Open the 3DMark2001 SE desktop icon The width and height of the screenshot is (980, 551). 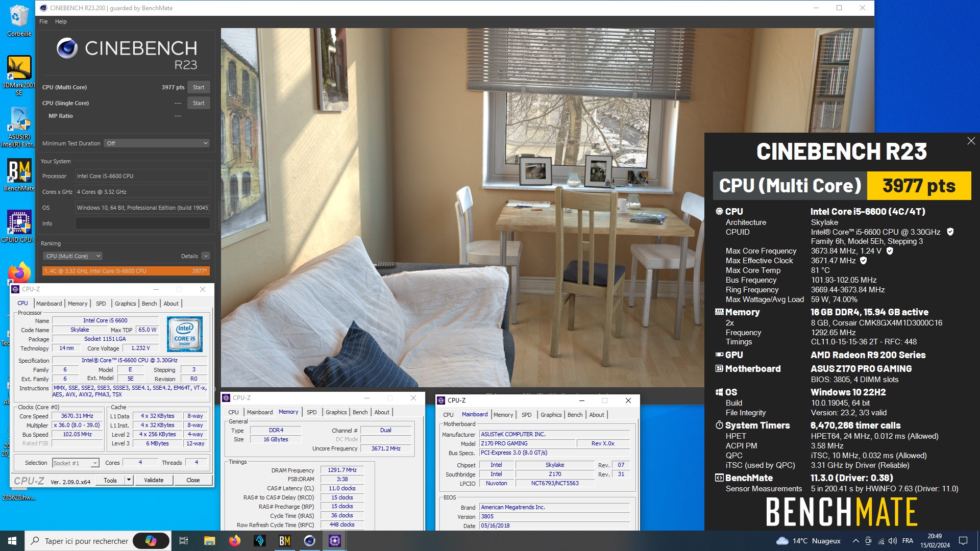(19, 76)
